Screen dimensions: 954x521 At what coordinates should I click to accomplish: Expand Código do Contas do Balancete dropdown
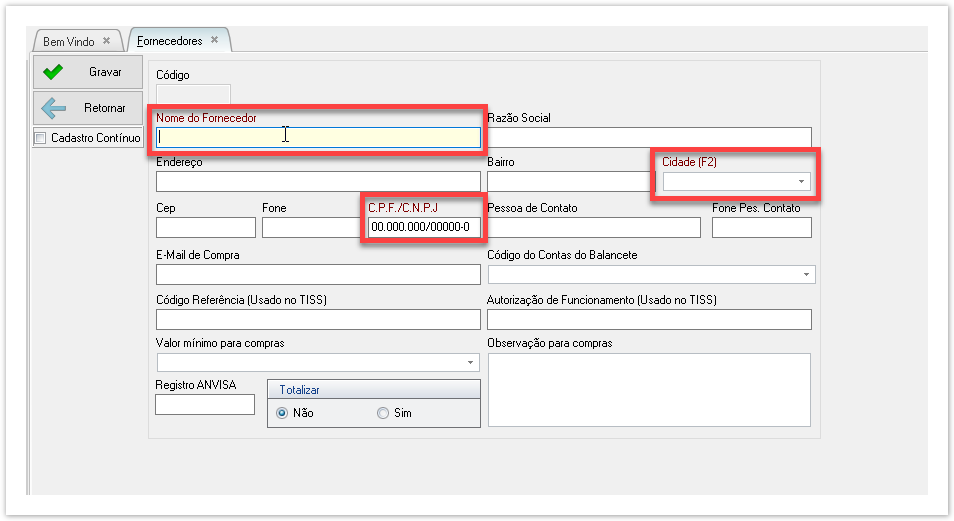tap(805, 274)
